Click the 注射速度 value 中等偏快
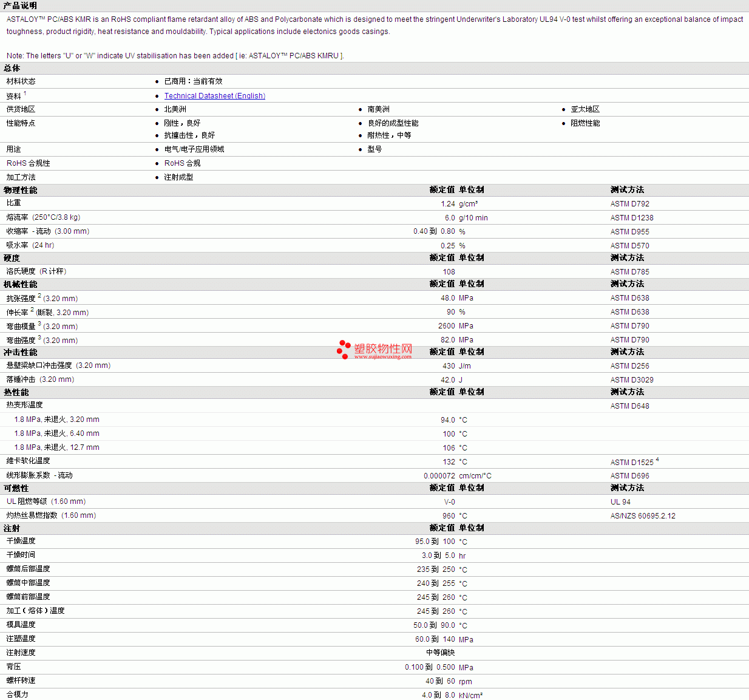The width and height of the screenshot is (749, 700). [441, 653]
